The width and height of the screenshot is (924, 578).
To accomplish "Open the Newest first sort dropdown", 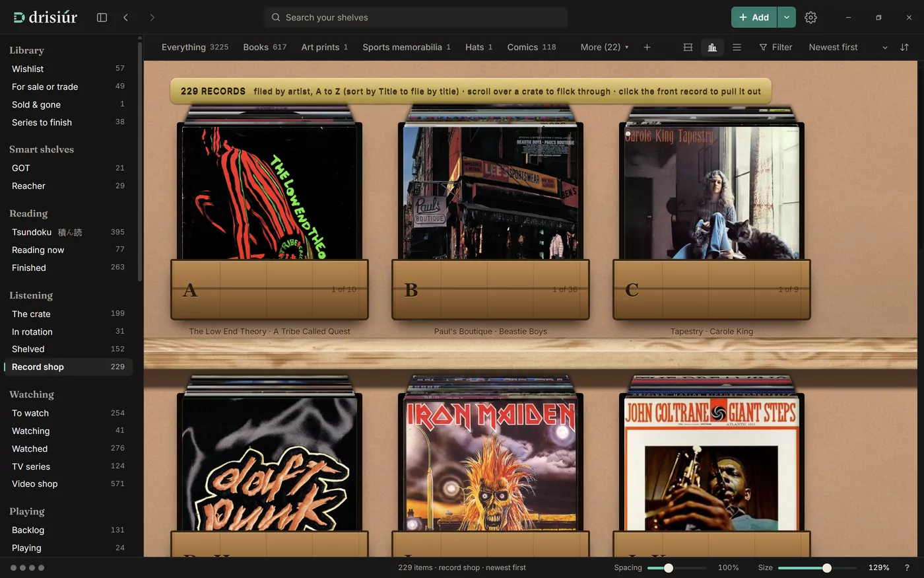I will pos(849,47).
